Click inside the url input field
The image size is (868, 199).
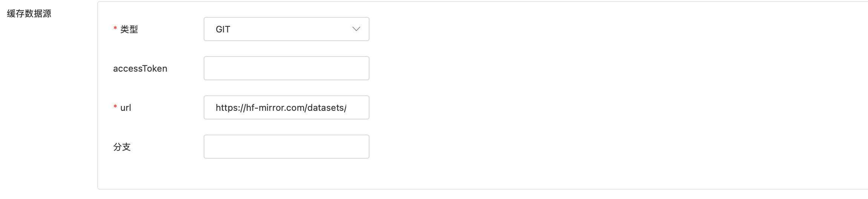tap(286, 107)
